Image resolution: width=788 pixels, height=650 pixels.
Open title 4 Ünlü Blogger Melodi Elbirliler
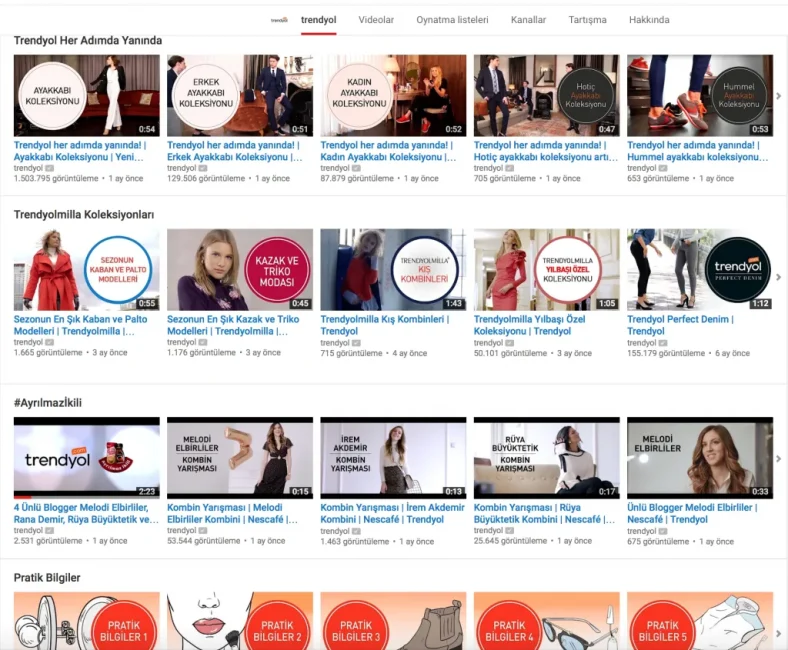86,513
